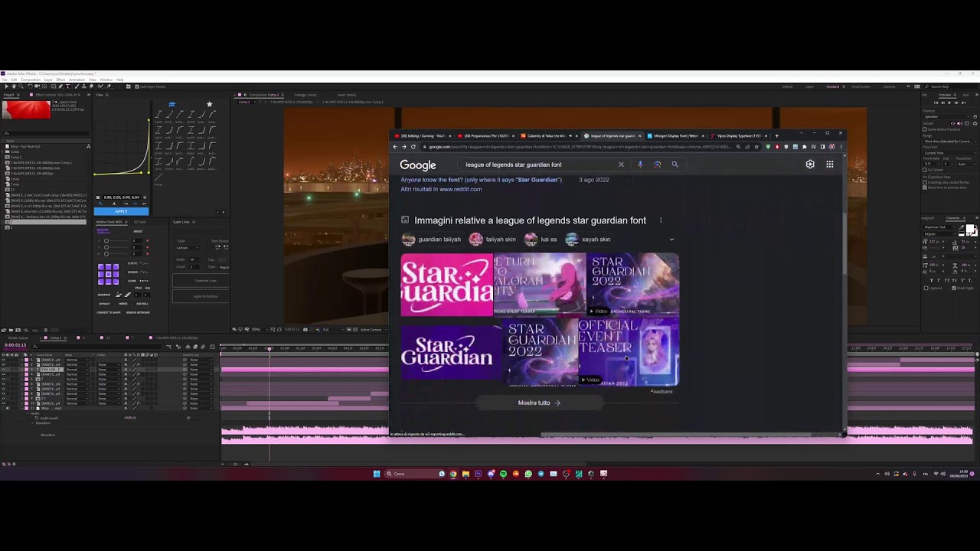
Task: Click the Chrome back arrow
Action: [396, 146]
